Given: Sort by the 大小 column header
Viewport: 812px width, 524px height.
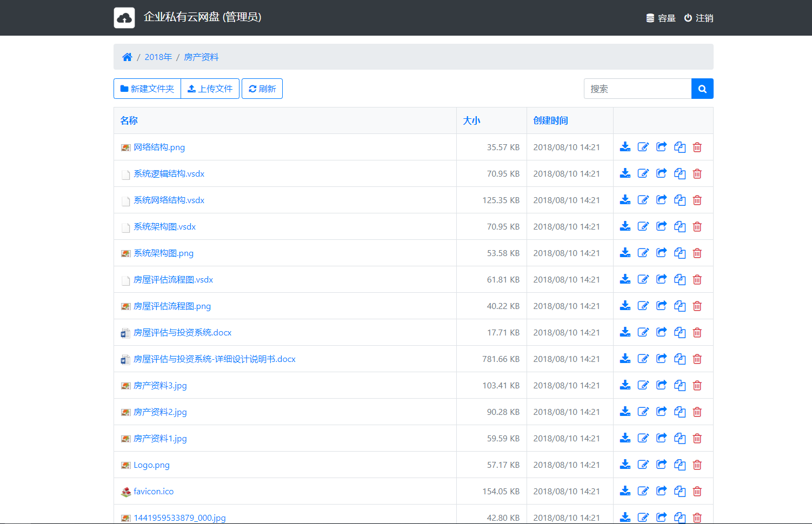Looking at the screenshot, I should click(x=471, y=120).
